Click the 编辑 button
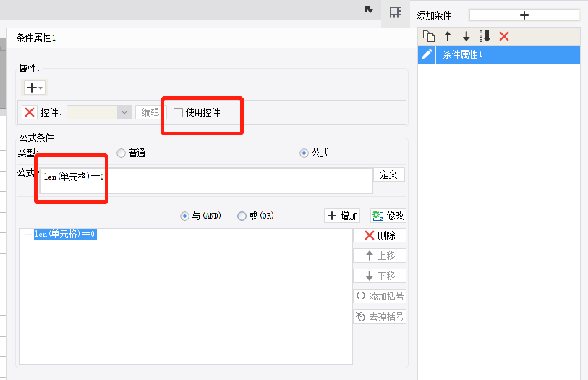This screenshot has width=588, height=380. [150, 112]
